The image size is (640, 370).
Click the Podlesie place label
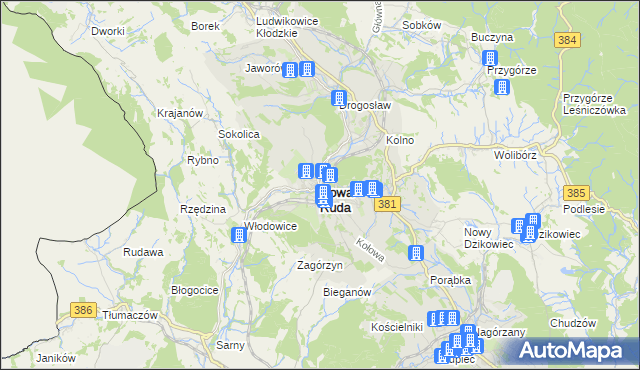pos(584,209)
